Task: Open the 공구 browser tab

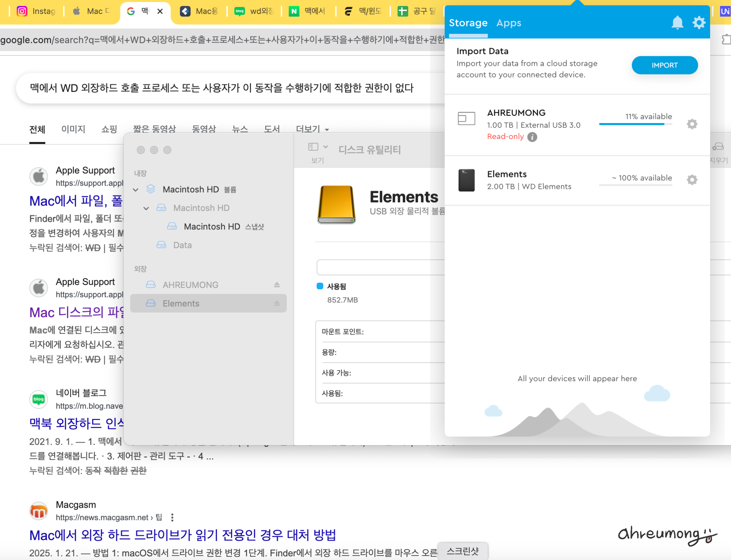Action: [x=417, y=11]
